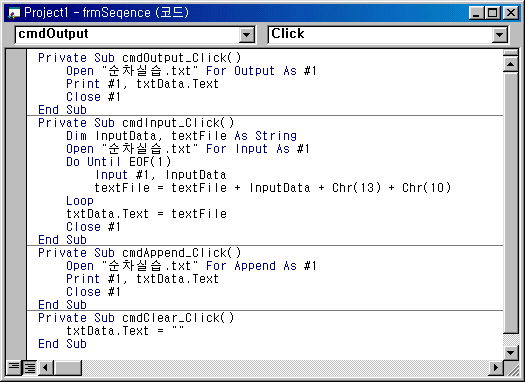Click vertical scrollbar up arrow
Viewport: 525px width, 382px height.
pos(511,64)
